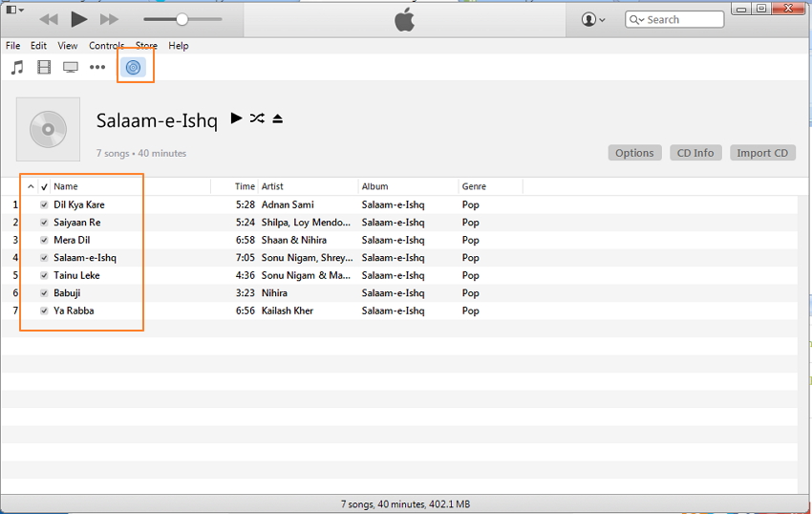Shuffle the Salaam-e-Ishq album
Viewport: 812px width, 514px height.
(x=257, y=118)
